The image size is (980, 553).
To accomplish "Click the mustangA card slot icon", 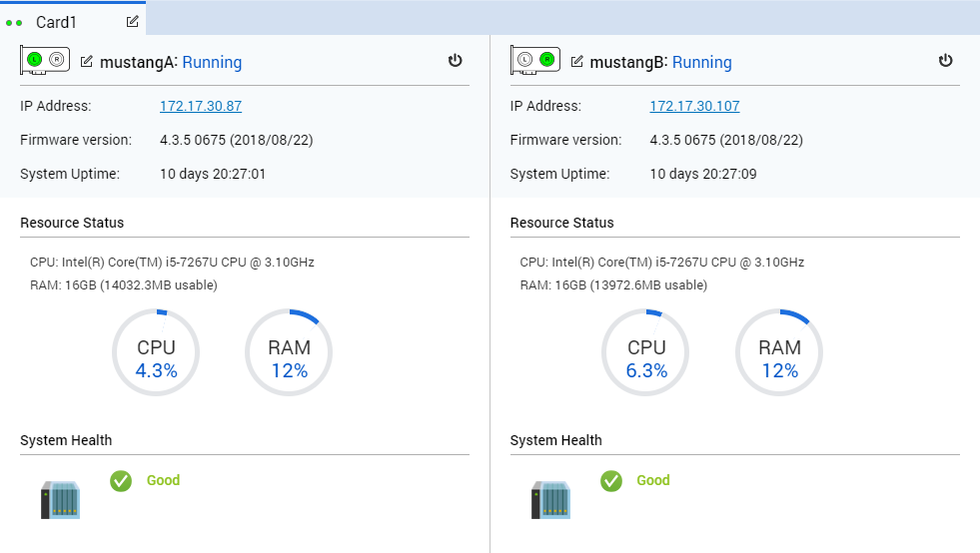I will 44,60.
